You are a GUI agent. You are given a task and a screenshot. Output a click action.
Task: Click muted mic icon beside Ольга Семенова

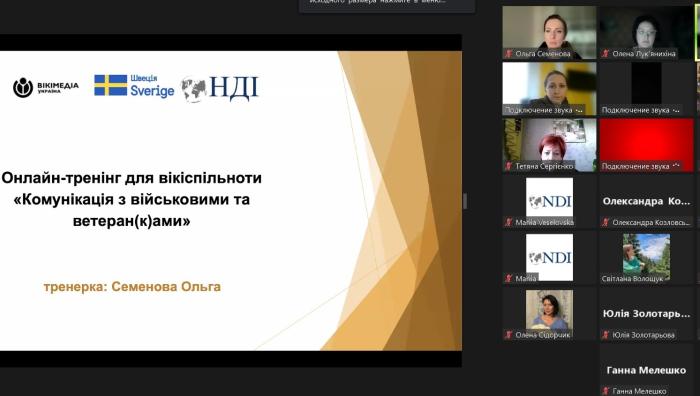pos(508,54)
